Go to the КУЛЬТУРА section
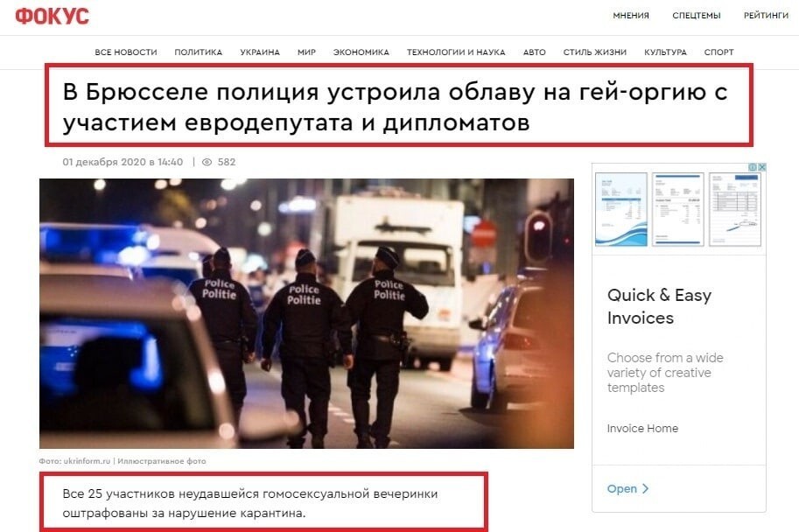Image resolution: width=799 pixels, height=532 pixels. 665,52
